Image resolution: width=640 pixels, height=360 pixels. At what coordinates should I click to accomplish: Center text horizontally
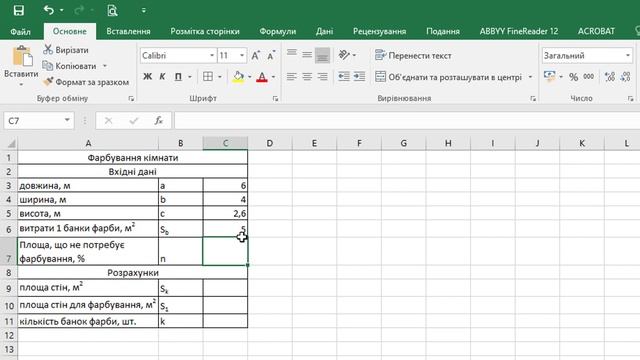tap(307, 77)
